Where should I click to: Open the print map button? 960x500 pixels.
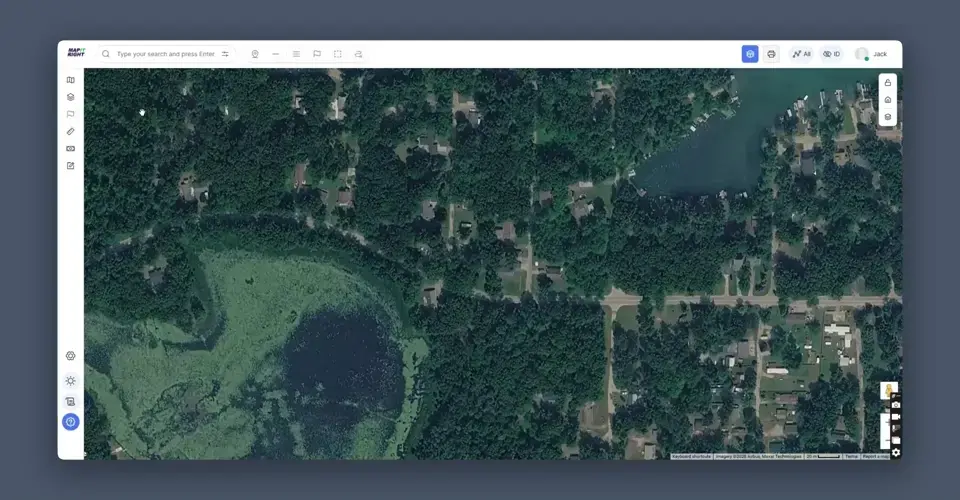(771, 54)
